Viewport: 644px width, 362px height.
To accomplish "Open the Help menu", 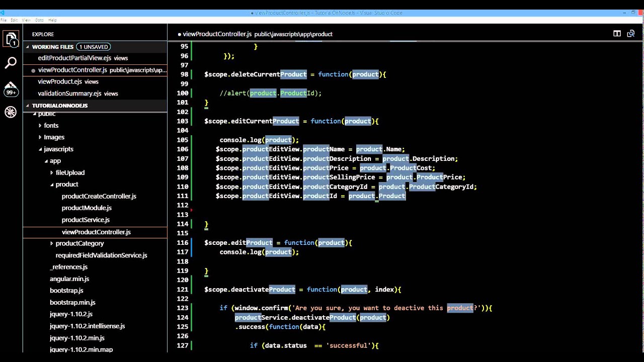I will (52, 20).
